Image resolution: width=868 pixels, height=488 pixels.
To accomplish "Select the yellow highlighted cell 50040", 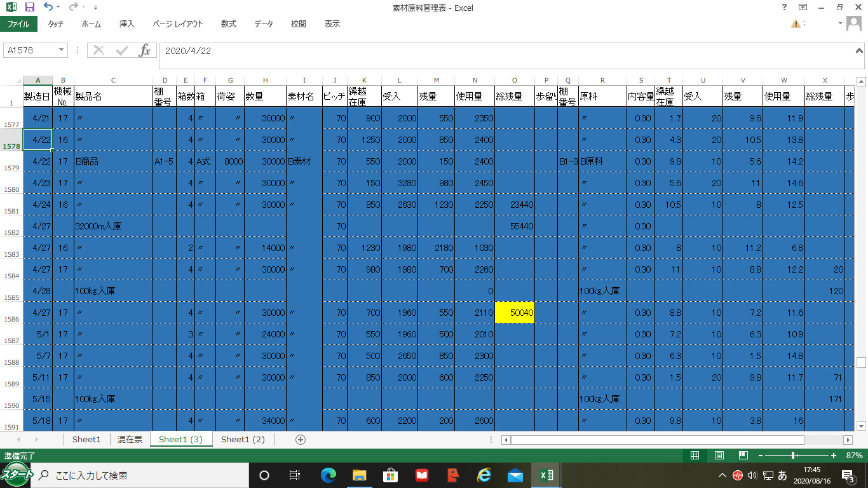I will 514,313.
